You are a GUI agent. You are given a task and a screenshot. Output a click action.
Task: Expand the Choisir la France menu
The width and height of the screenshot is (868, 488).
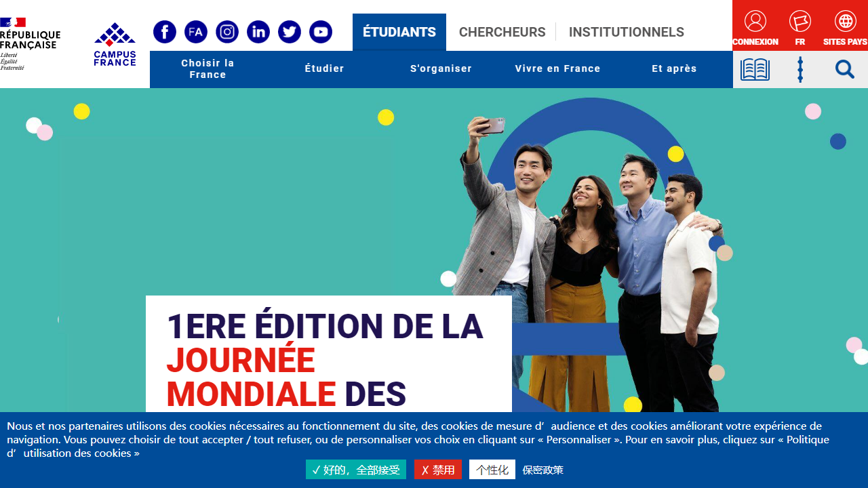[208, 69]
